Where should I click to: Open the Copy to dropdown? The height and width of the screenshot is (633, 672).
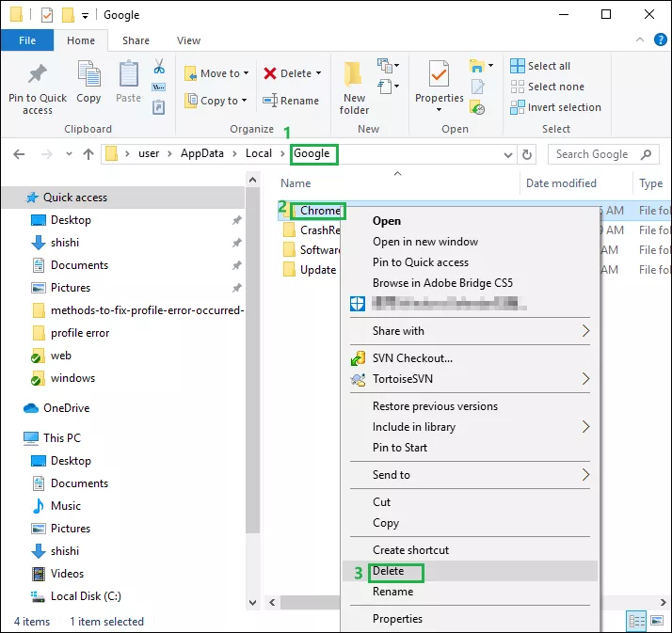pos(216,101)
